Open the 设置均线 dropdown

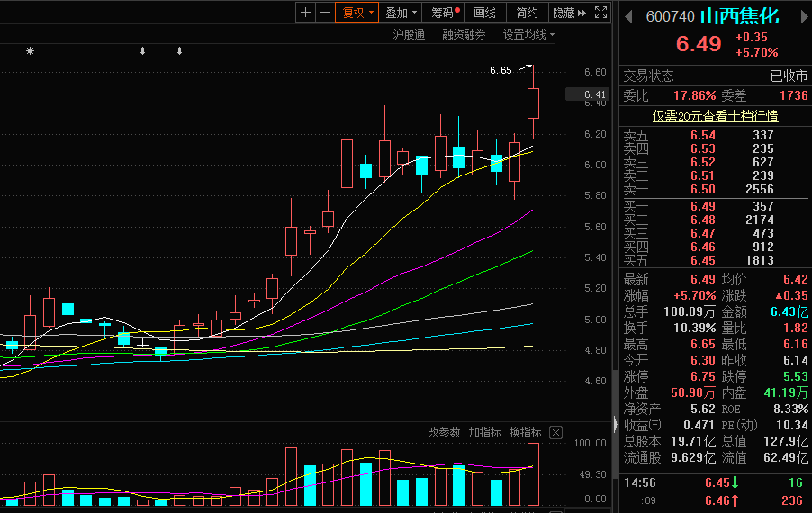pyautogui.click(x=528, y=35)
